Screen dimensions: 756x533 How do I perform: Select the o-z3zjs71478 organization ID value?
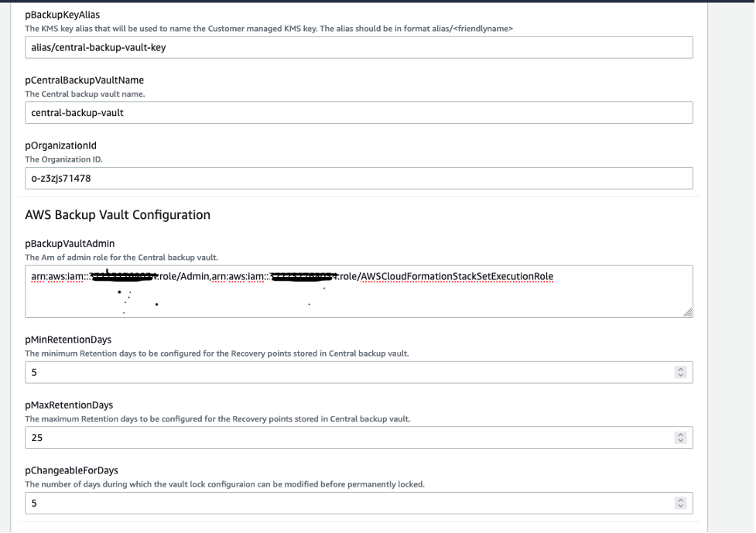[x=356, y=178]
